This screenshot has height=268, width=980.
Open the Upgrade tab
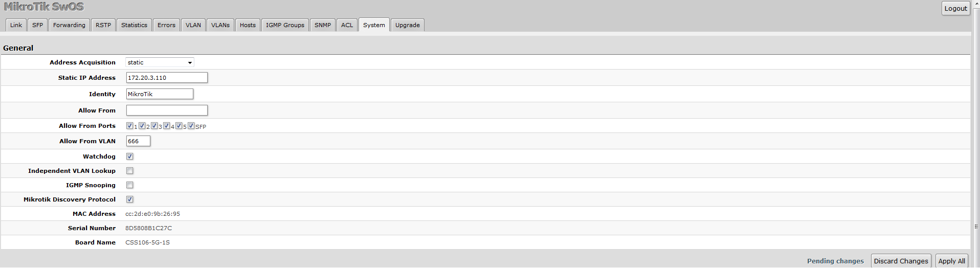coord(408,25)
